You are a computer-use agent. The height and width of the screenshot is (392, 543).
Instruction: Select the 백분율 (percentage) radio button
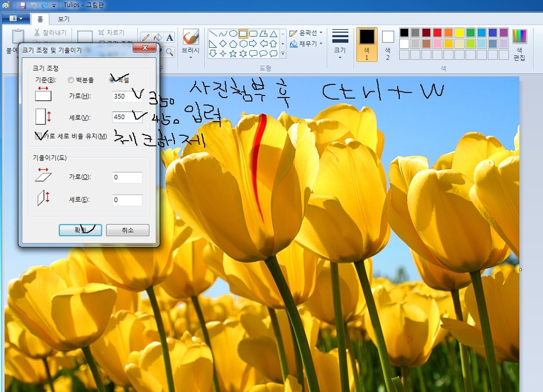71,80
